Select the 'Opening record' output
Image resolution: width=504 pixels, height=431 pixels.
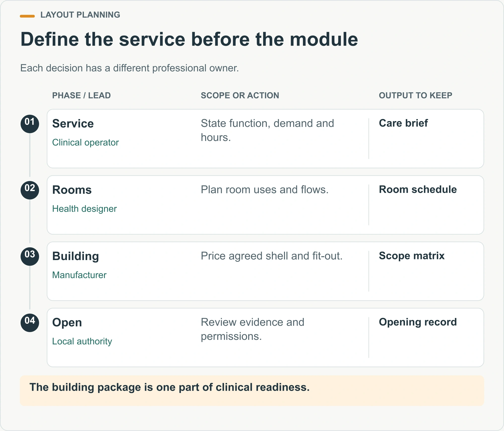418,322
